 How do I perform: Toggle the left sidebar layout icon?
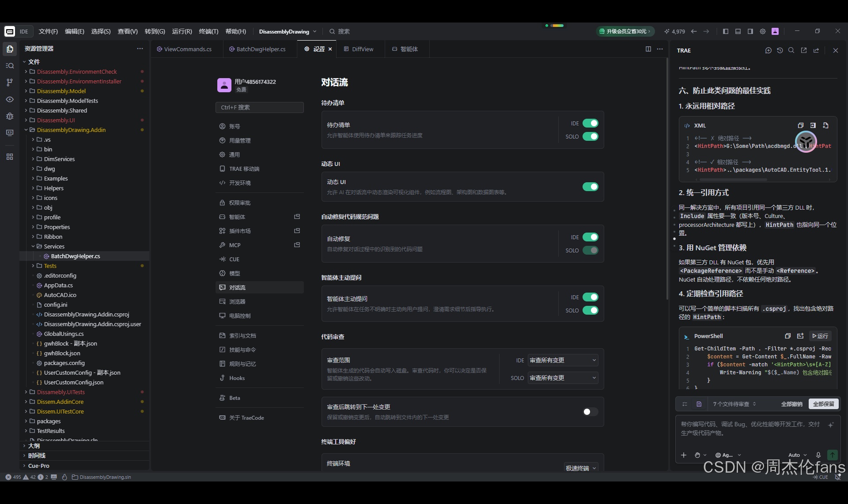click(x=726, y=31)
